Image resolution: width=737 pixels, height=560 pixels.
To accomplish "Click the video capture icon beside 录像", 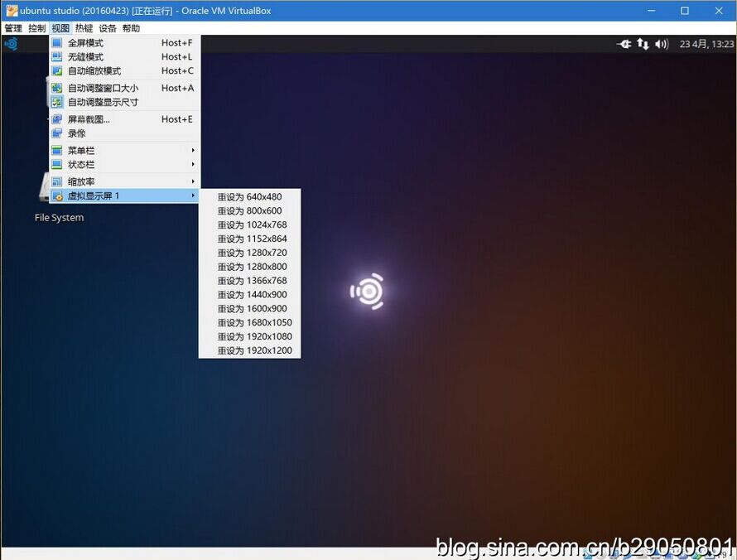I will click(57, 133).
